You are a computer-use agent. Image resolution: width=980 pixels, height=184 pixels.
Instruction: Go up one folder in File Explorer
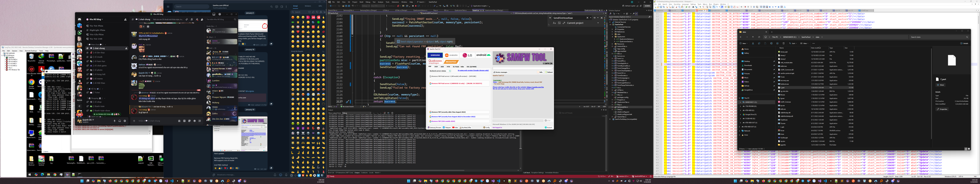[753, 37]
